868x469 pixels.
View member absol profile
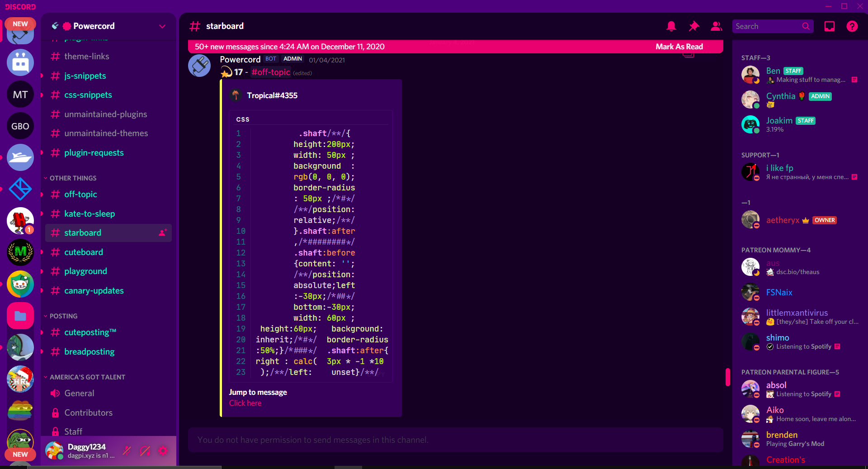800,389
